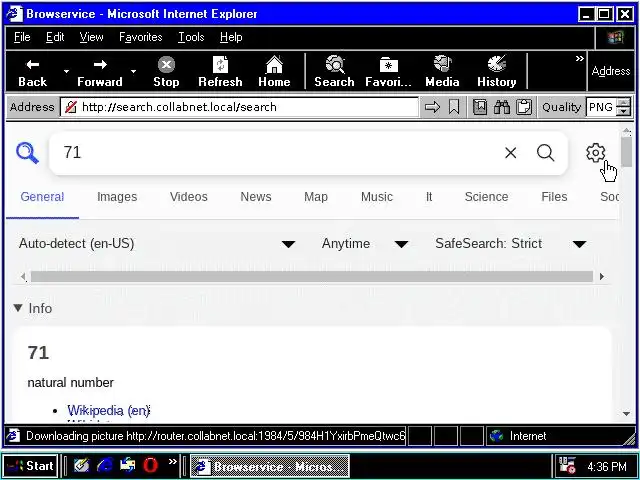This screenshot has height=480, width=640.
Task: Open the SafeSearch: Strict dropdown
Action: (x=511, y=244)
